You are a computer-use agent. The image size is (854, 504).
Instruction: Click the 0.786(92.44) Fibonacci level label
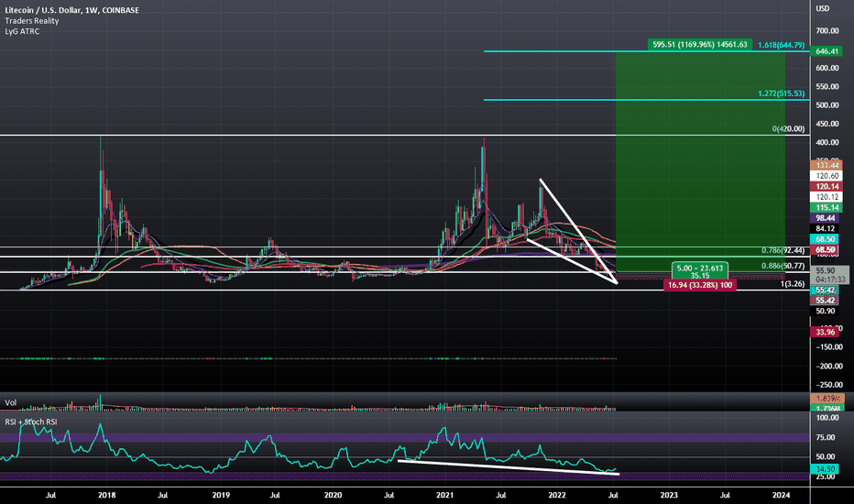pyautogui.click(x=783, y=250)
